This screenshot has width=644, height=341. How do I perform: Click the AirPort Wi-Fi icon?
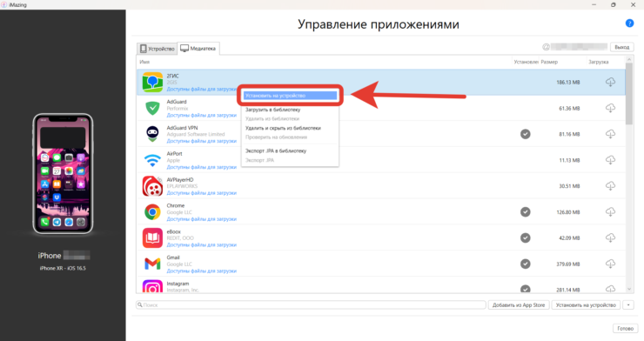pos(152,160)
